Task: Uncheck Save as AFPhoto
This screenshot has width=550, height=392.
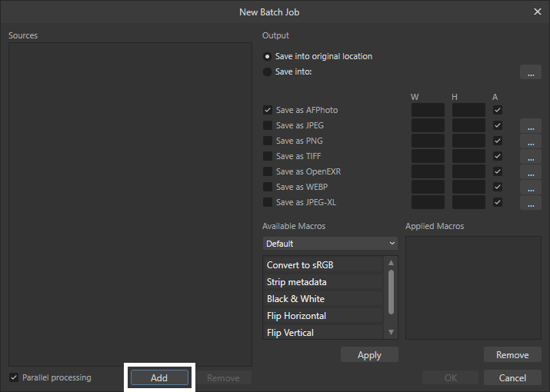Action: 268,110
